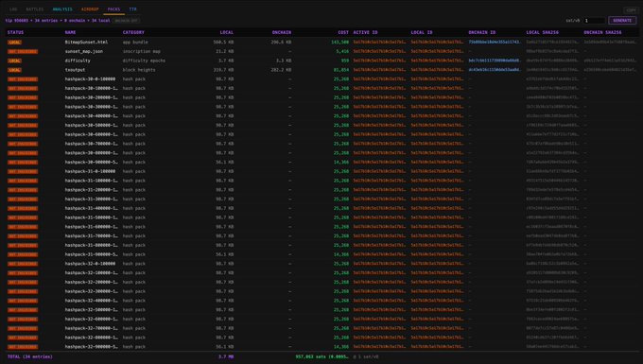This screenshot has height=364, width=643.
Task: Click the 957,063 sats total cost
Action: 322,357
